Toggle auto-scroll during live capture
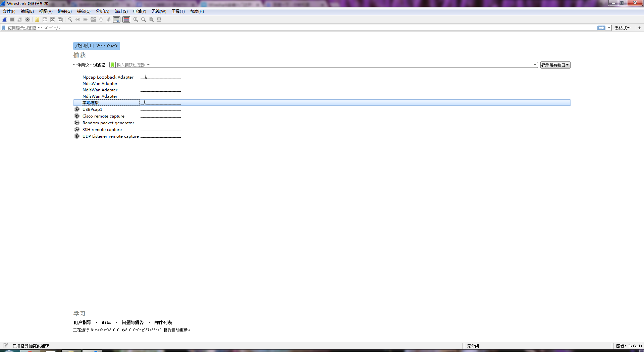This screenshot has height=352, width=644. [117, 19]
